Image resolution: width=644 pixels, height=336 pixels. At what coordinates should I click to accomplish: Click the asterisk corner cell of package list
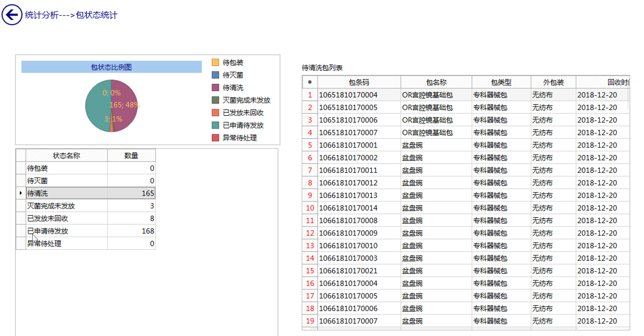point(310,82)
